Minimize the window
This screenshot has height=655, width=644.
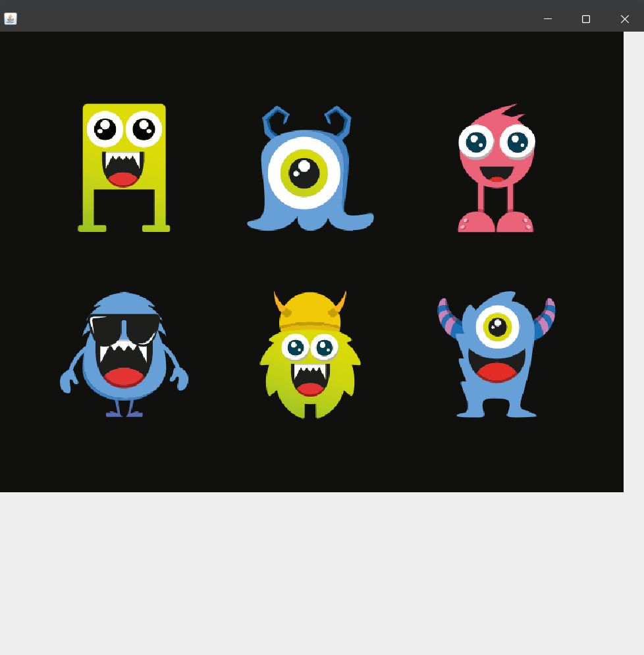[x=548, y=19]
